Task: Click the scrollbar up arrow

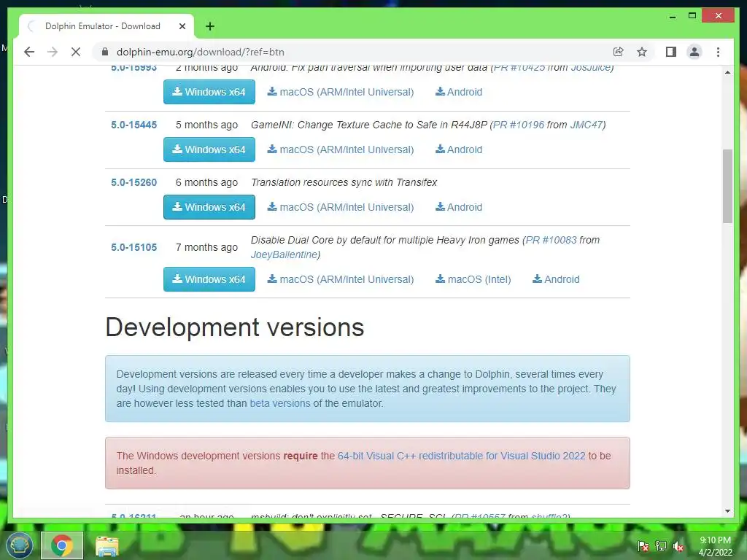Action: coord(727,72)
